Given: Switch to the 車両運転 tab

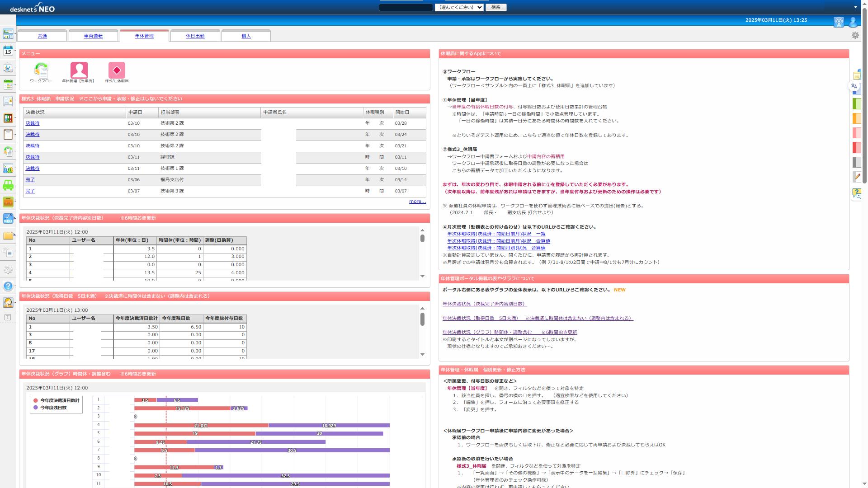Looking at the screenshot, I should point(93,36).
